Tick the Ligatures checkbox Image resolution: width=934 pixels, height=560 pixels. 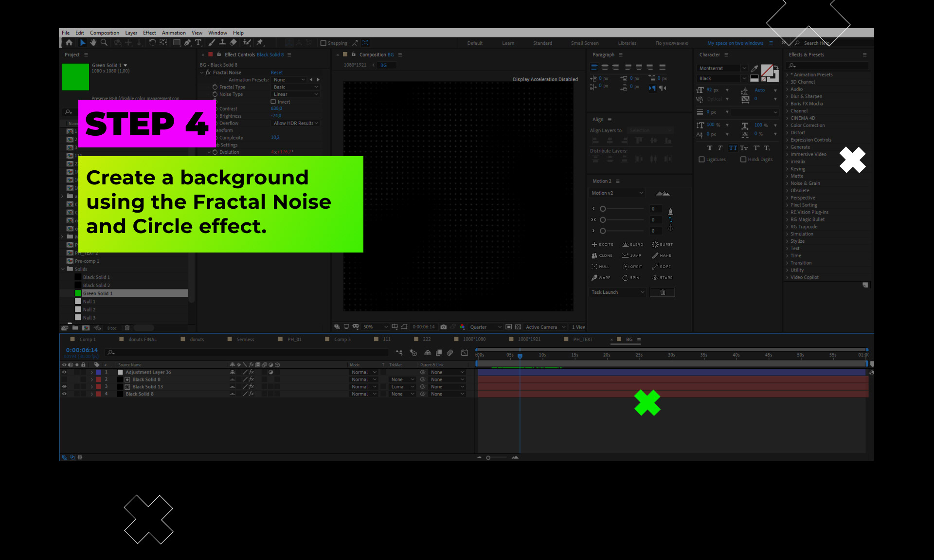701,160
